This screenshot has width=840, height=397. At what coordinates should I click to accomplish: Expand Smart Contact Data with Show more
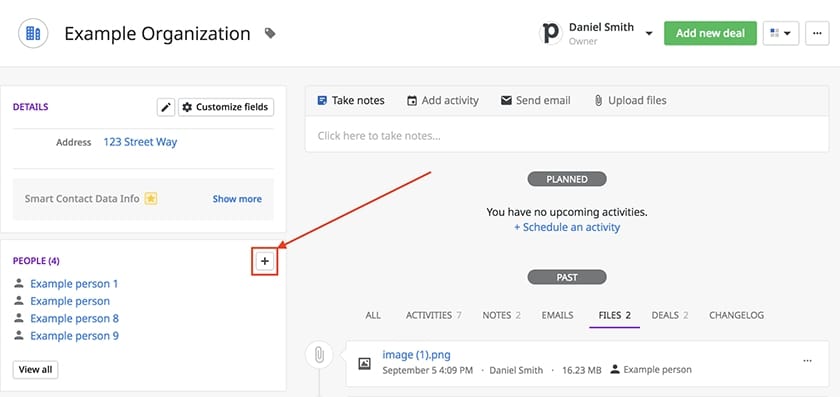(237, 199)
